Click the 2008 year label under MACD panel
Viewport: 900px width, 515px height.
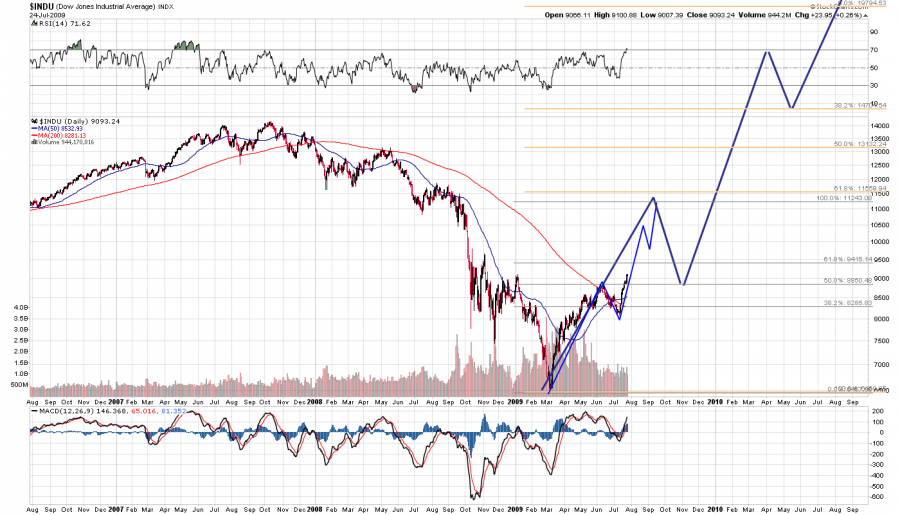(x=315, y=509)
